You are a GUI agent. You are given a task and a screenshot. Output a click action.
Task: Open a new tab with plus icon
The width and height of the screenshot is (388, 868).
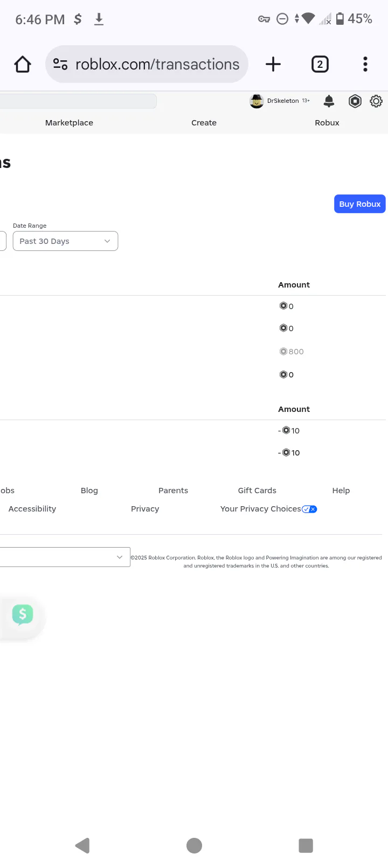(273, 65)
